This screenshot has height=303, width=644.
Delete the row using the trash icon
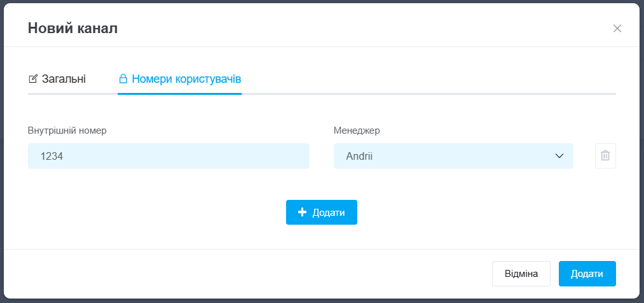(x=605, y=156)
